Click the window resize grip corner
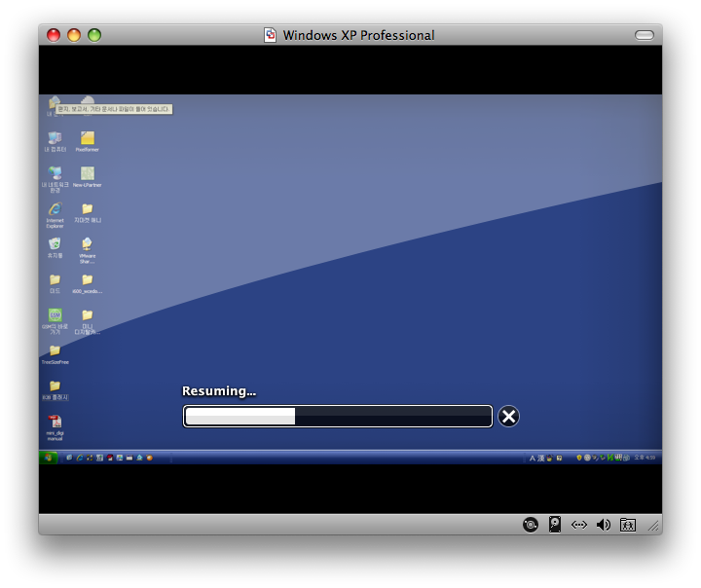701x588 pixels. point(655,527)
